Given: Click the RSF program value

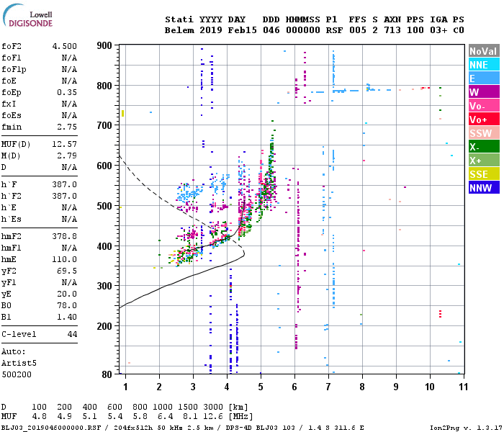Looking at the screenshot, I should (x=334, y=30).
